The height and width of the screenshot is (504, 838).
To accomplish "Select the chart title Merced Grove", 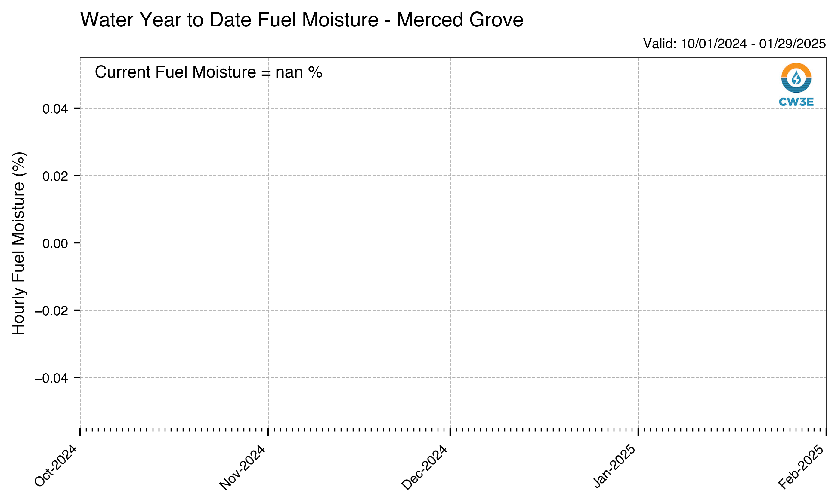I will click(301, 20).
